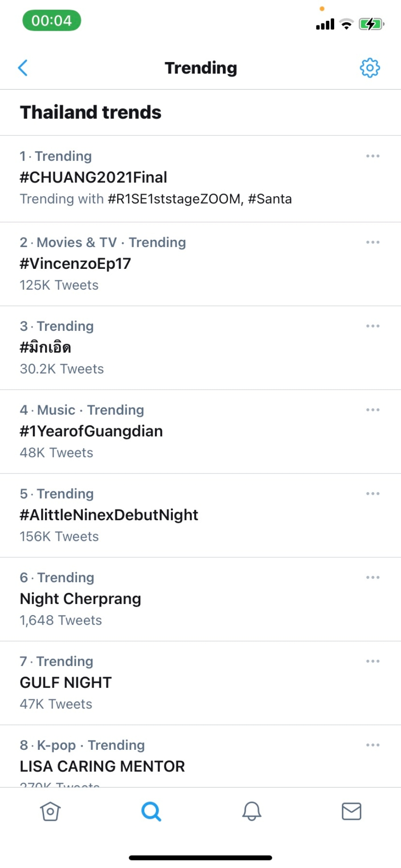Tap more options beside #AlittleNinexDebutNight
The image size is (401, 868).
372,494
